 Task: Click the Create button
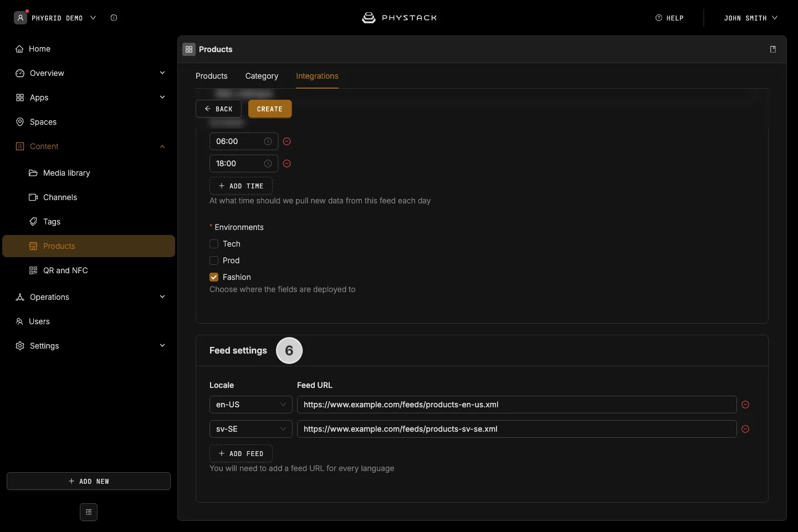click(x=270, y=109)
